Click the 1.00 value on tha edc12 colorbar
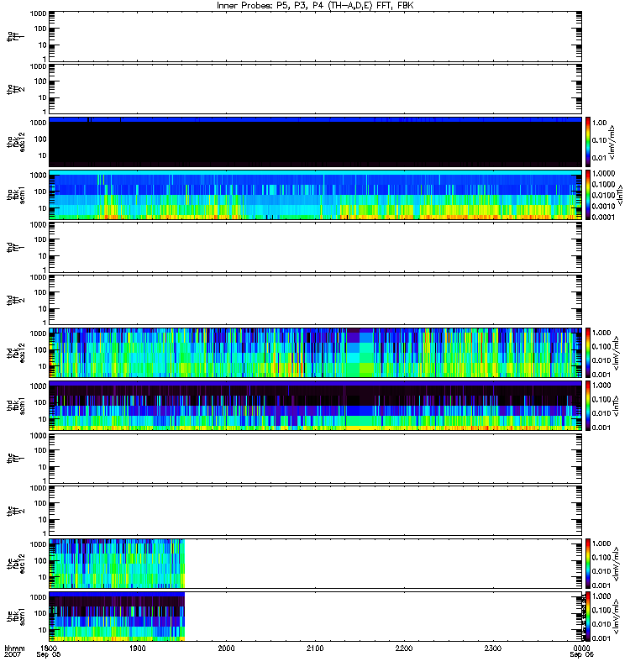The image size is (630, 672). [600, 123]
